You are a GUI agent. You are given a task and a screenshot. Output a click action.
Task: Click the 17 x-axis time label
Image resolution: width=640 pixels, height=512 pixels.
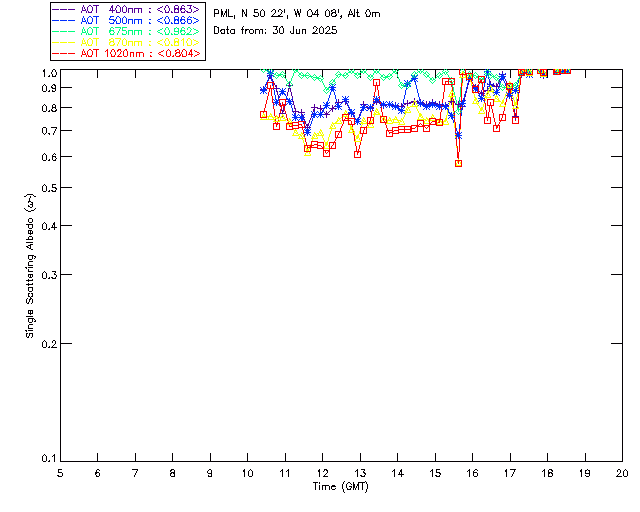[x=510, y=474]
